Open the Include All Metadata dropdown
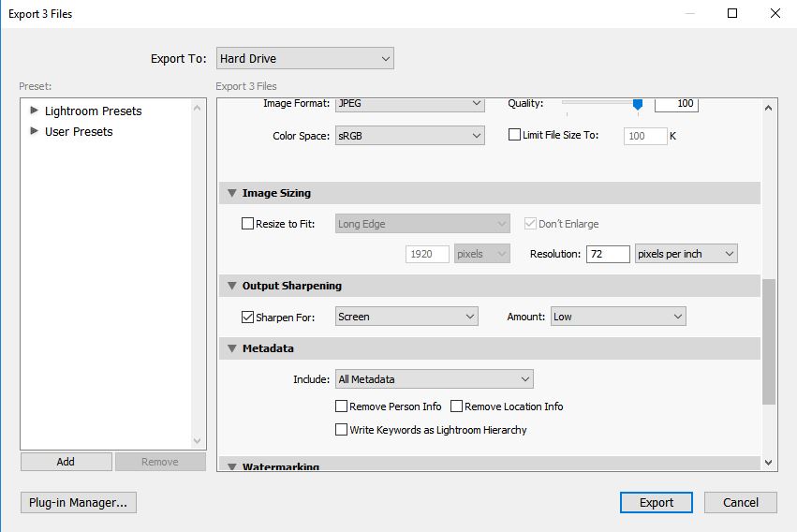 [x=434, y=379]
